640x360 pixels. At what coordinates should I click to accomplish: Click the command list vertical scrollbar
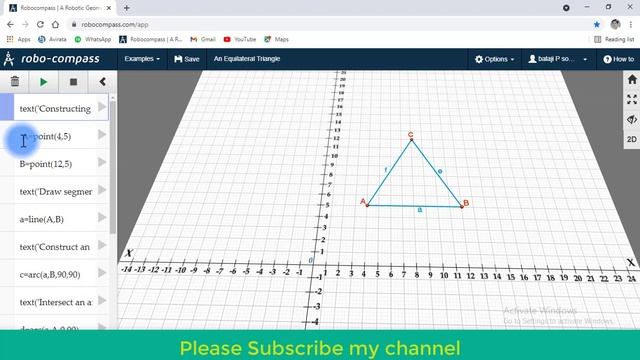[x=113, y=167]
